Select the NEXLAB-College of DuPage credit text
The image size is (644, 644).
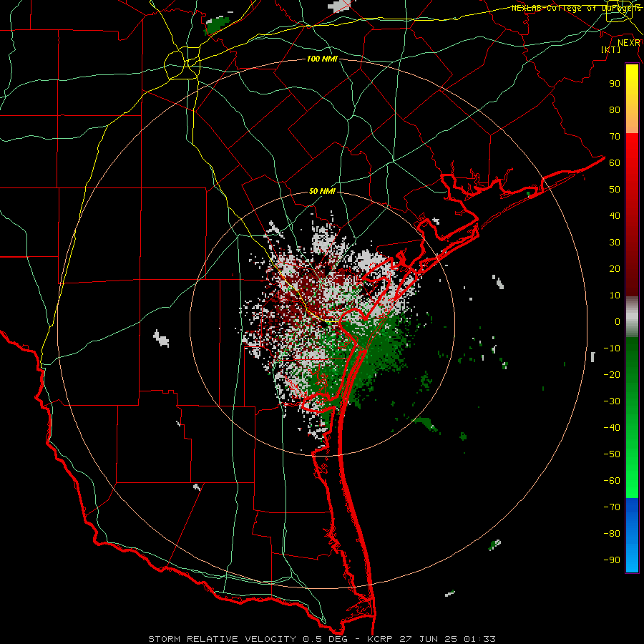click(x=575, y=8)
